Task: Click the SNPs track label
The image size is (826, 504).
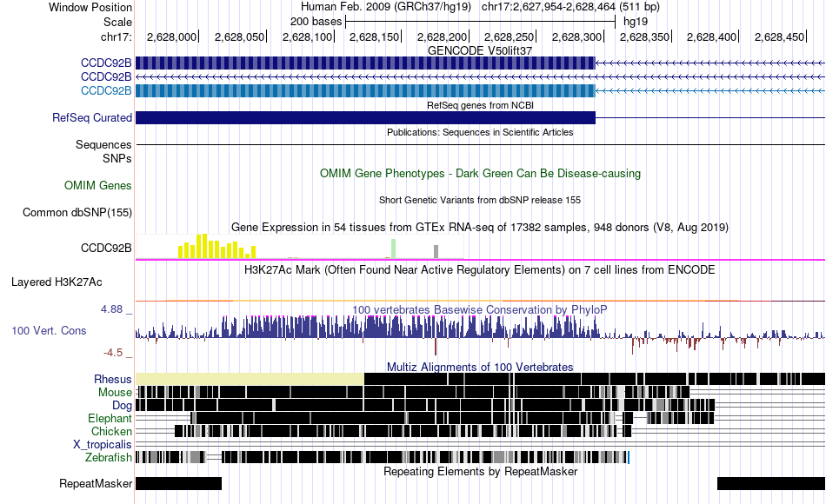Action: click(117, 158)
